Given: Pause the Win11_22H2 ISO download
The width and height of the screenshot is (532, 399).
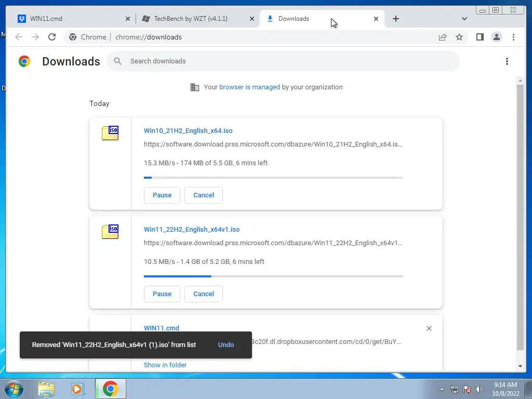Looking at the screenshot, I should click(162, 294).
